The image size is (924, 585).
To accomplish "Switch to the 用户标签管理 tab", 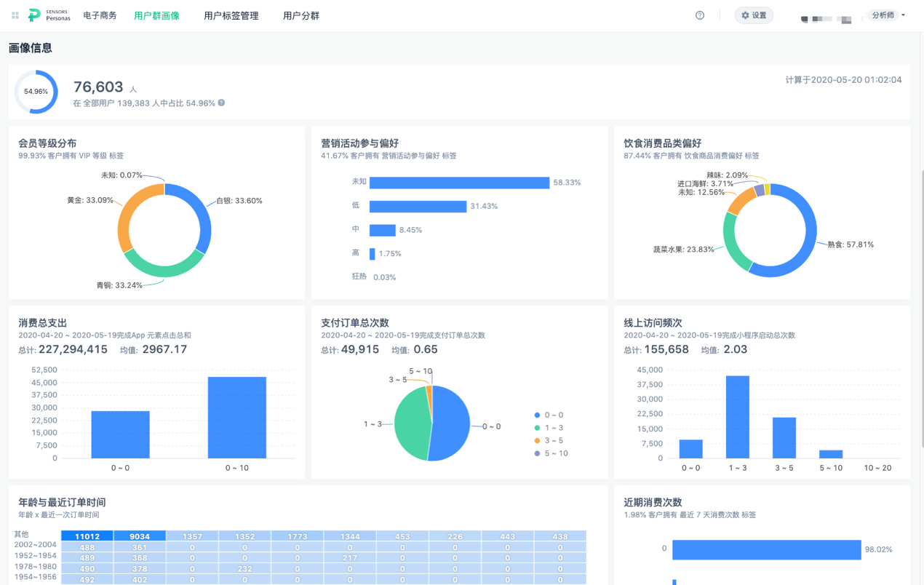I will [x=231, y=15].
